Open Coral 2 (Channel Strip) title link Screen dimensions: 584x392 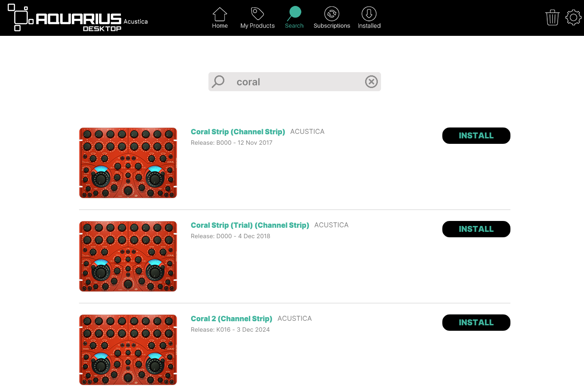point(232,318)
